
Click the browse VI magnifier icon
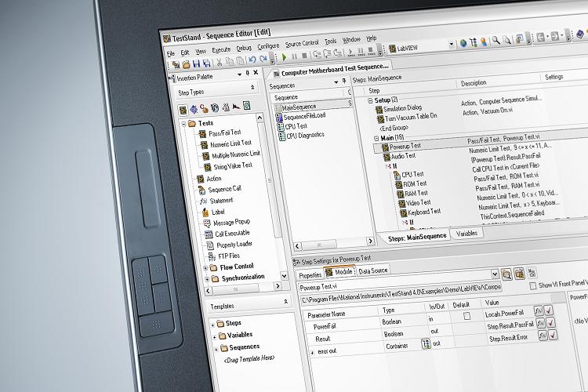[506, 274]
